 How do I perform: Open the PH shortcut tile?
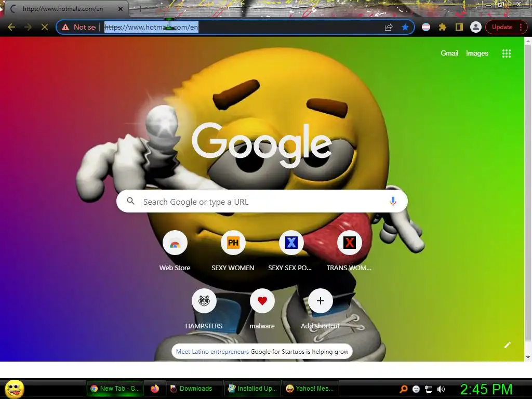tap(233, 251)
